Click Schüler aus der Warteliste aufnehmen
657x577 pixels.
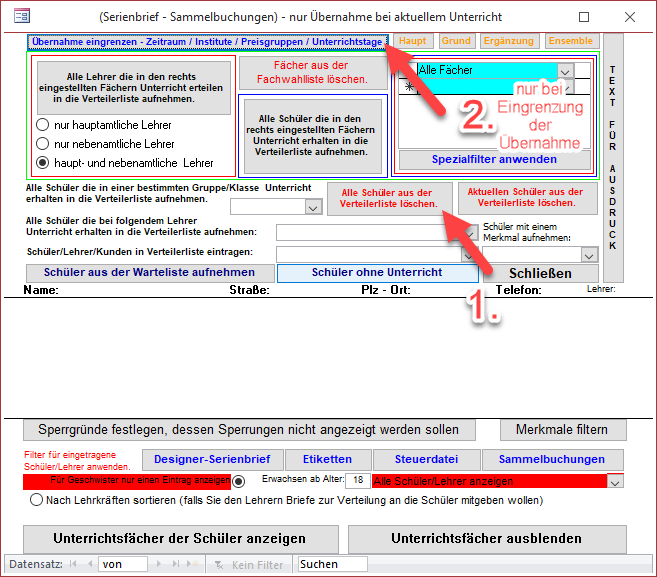click(150, 273)
